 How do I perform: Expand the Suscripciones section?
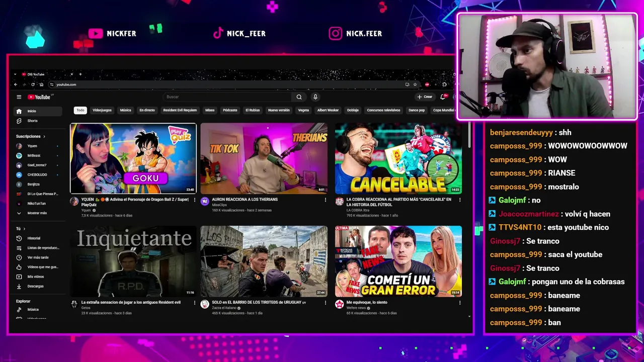[x=30, y=136]
